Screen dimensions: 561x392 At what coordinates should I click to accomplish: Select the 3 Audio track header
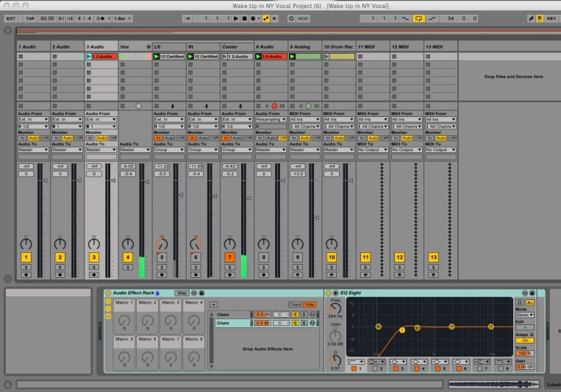tap(101, 47)
